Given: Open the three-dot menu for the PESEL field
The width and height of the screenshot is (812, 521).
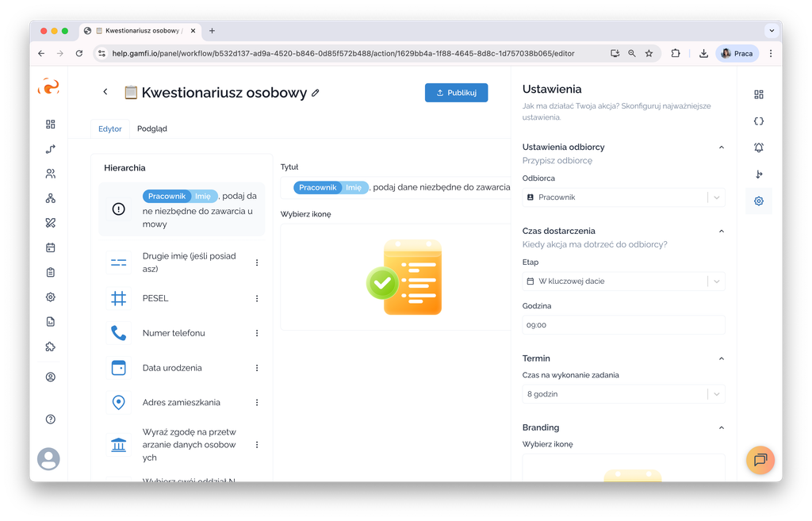Looking at the screenshot, I should tap(257, 298).
